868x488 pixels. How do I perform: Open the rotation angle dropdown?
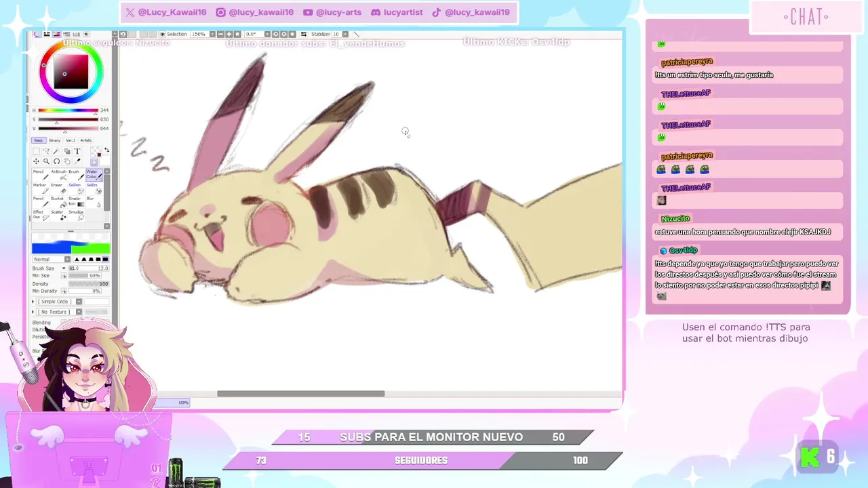(x=267, y=34)
